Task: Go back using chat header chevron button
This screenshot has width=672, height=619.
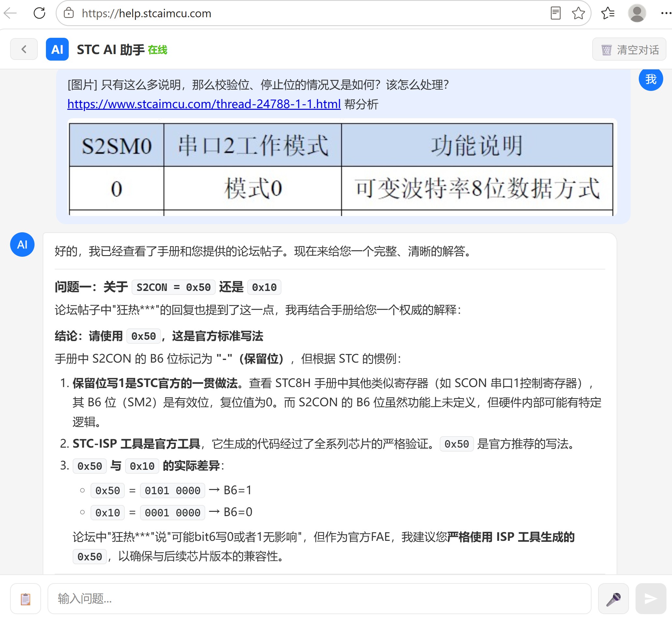Action: pyautogui.click(x=24, y=49)
